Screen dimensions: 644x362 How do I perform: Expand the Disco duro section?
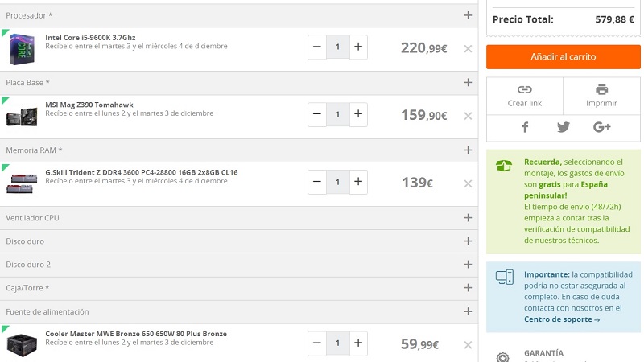468,241
